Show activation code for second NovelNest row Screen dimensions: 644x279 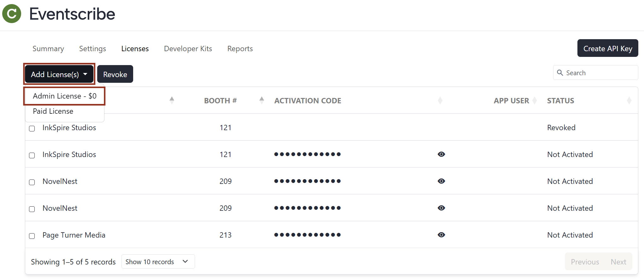pyautogui.click(x=441, y=208)
